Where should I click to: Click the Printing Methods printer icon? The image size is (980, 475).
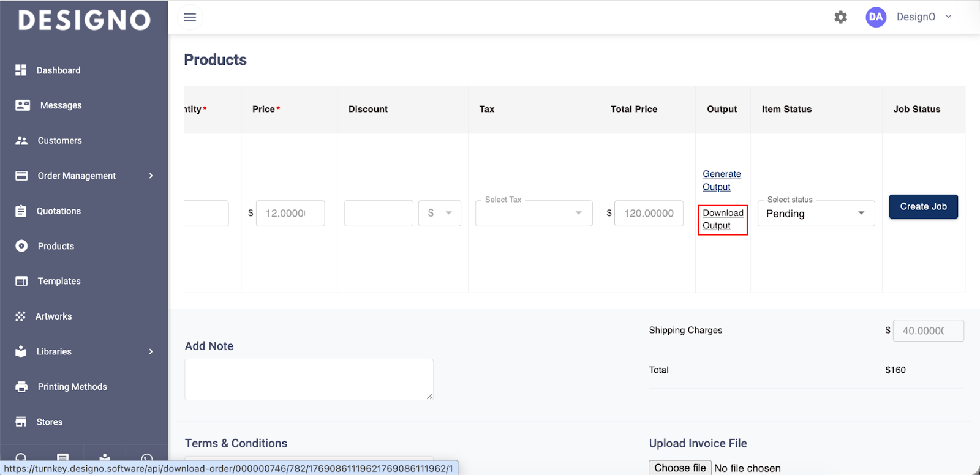21,387
